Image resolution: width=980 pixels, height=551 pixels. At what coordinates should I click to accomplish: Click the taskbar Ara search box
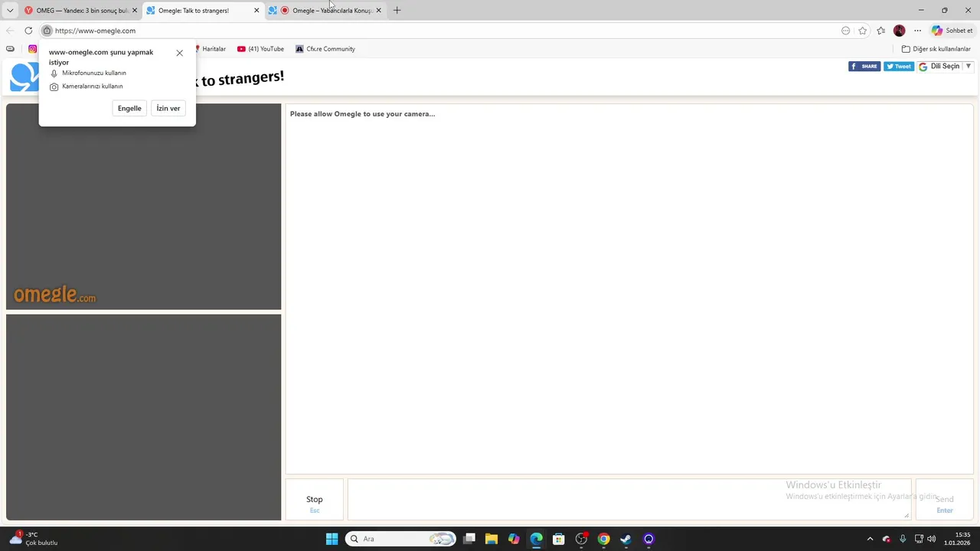pyautogui.click(x=400, y=539)
